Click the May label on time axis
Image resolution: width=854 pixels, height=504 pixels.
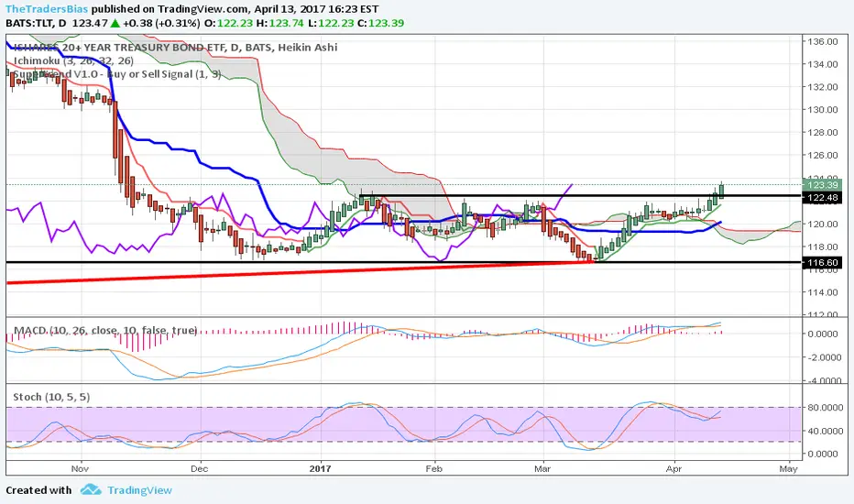click(789, 468)
